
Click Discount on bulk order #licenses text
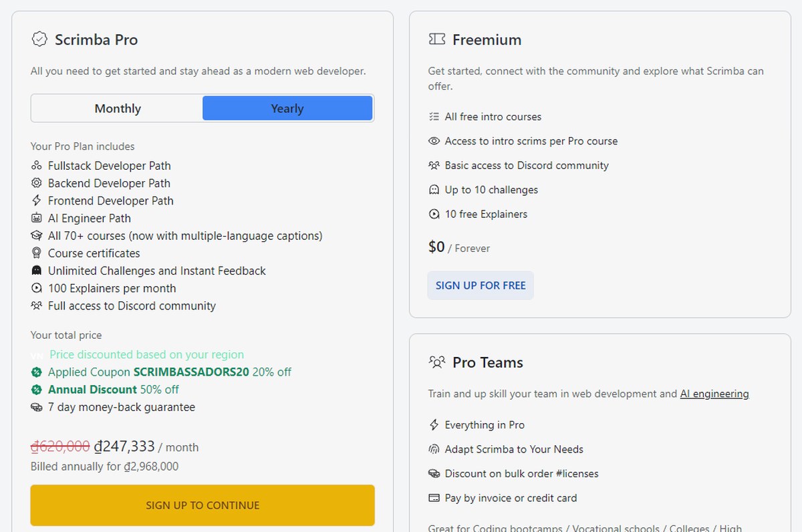pos(522,474)
